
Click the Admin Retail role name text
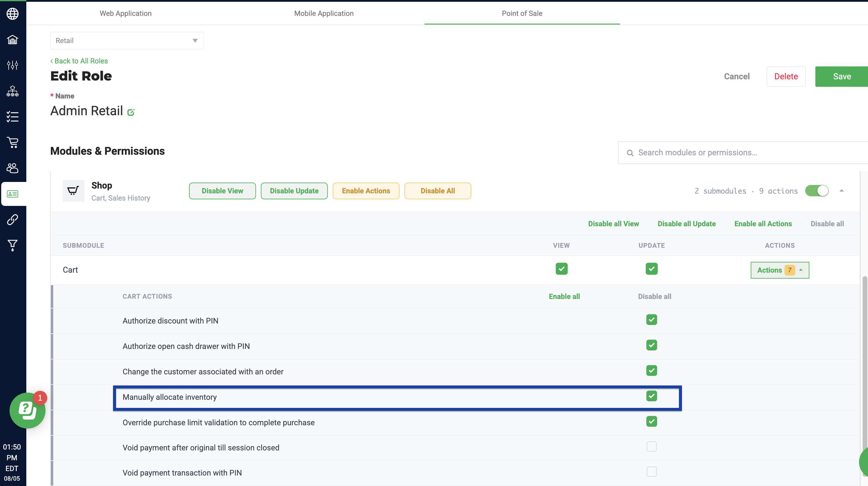[87, 111]
